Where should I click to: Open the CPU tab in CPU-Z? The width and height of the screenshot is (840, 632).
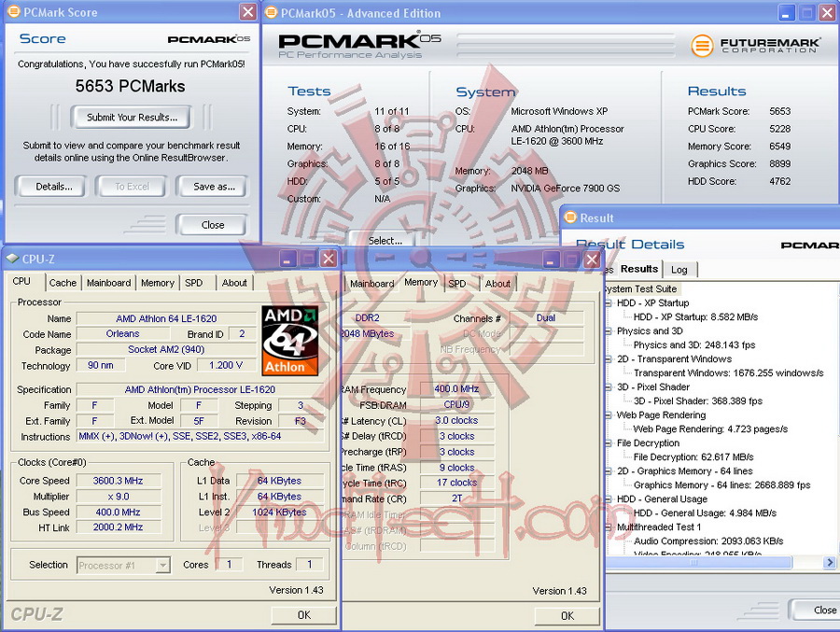(21, 281)
